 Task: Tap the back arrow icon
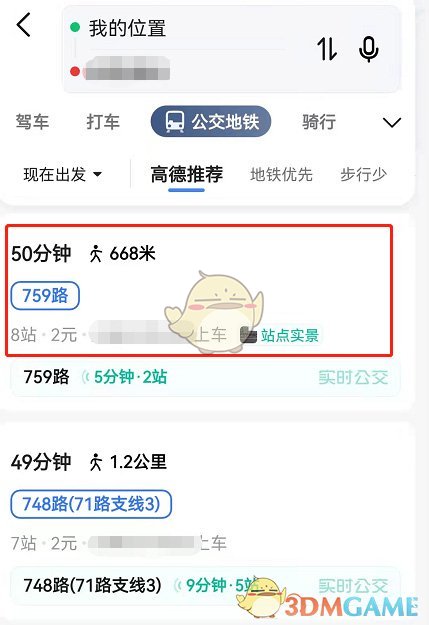(x=24, y=25)
